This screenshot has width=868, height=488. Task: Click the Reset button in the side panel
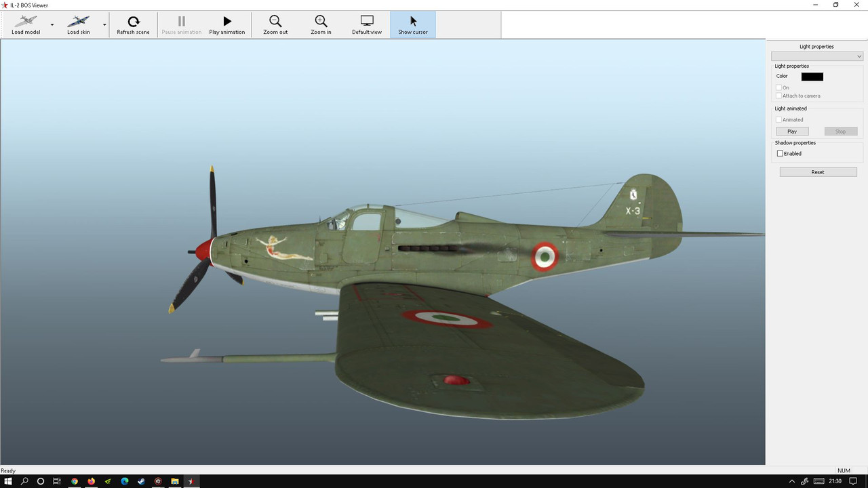818,171
